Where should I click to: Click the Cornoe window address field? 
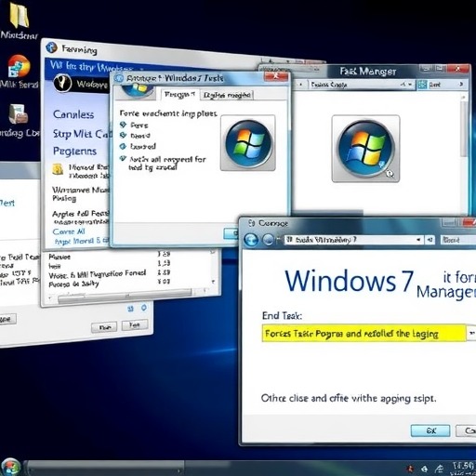[353, 240]
